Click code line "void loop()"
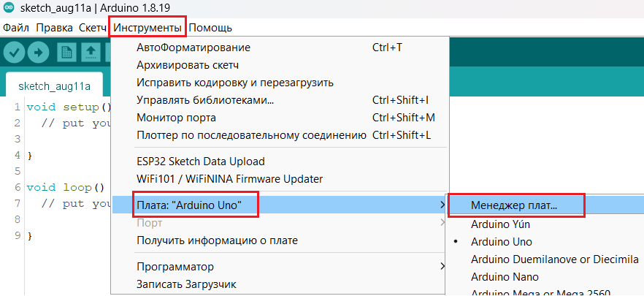644x296 pixels. [x=66, y=188]
